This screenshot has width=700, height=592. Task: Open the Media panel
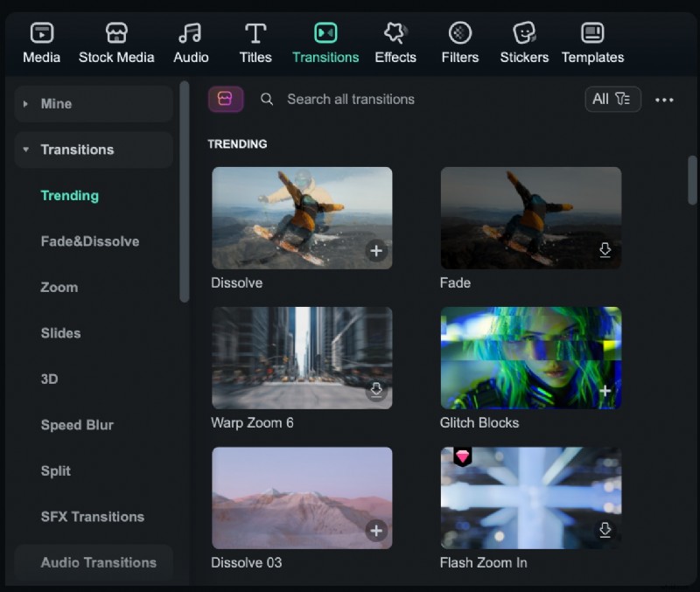coord(40,41)
